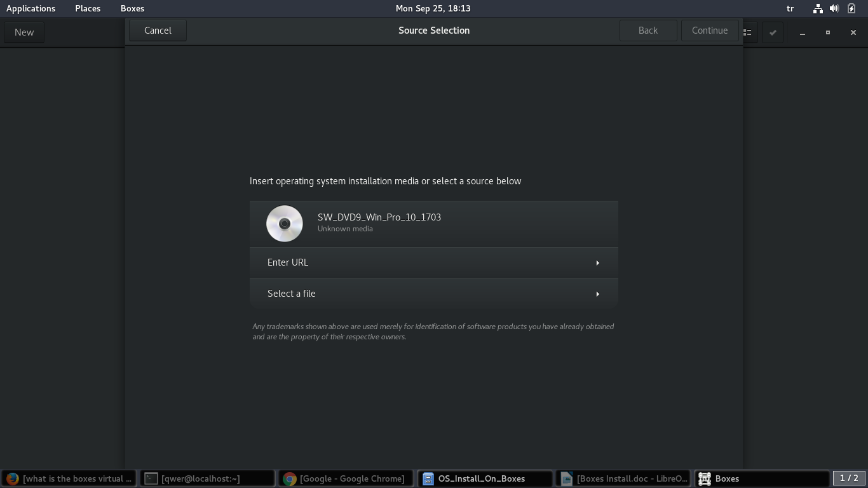
Task: Open the tr keyboard layout selector
Action: click(790, 8)
